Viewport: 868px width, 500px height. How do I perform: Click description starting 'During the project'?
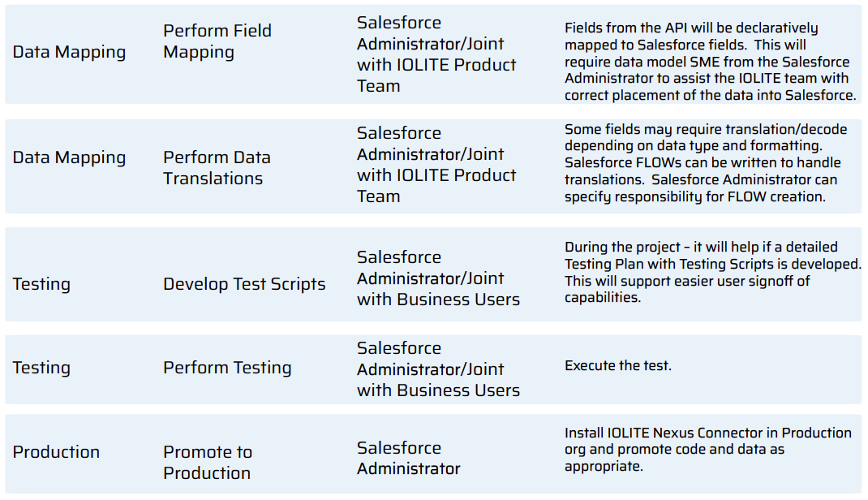(712, 272)
